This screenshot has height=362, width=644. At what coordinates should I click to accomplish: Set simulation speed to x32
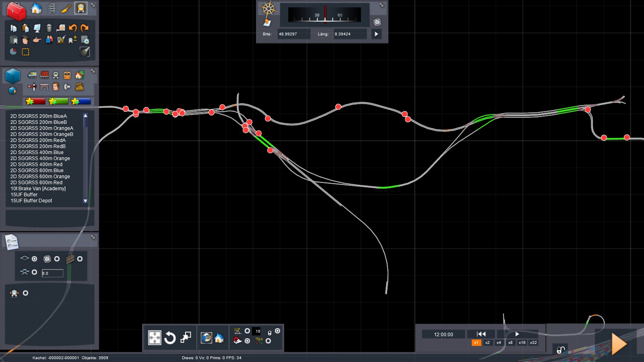[533, 343]
